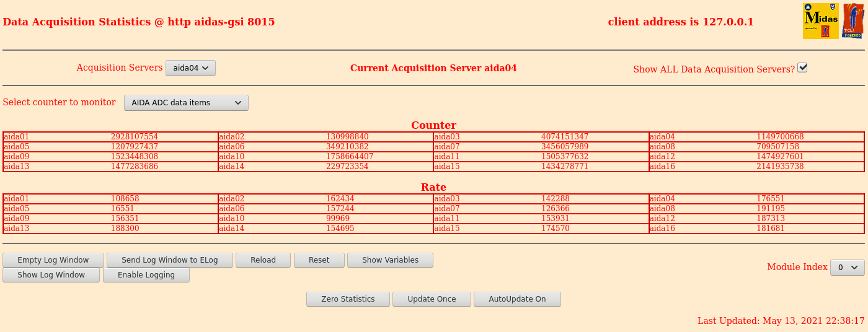Click the AutoUpdate On button
The image size is (868, 332).
click(x=517, y=299)
